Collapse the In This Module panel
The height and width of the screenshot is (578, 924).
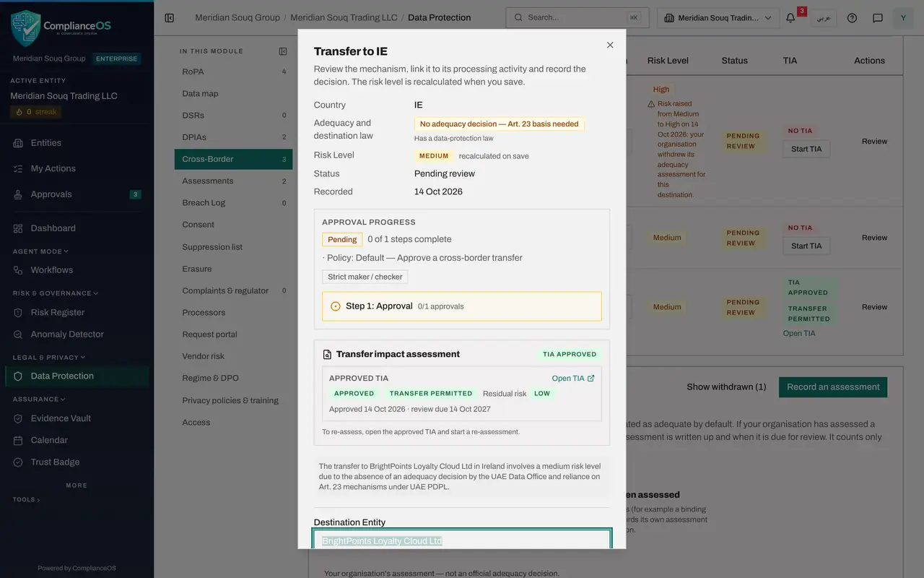click(283, 51)
